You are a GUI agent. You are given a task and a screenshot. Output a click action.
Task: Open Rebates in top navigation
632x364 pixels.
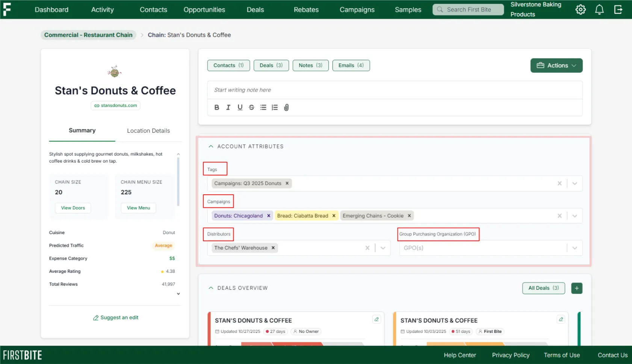coord(306,10)
